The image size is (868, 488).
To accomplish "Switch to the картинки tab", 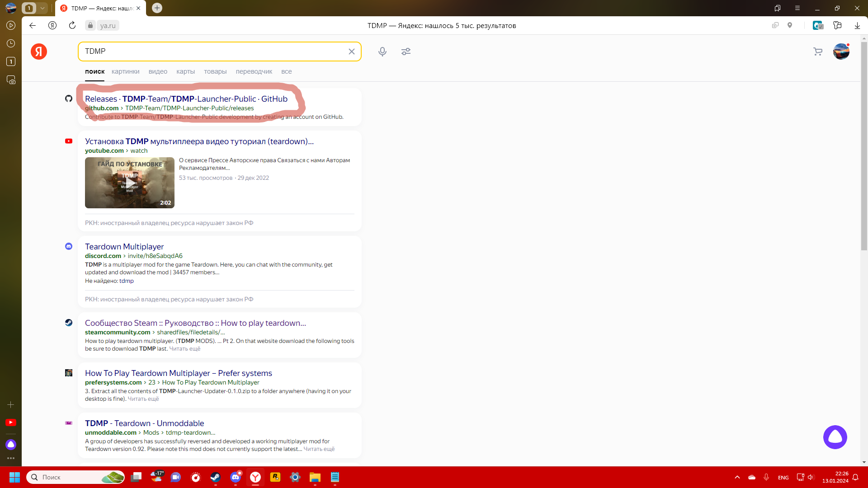I will click(125, 71).
